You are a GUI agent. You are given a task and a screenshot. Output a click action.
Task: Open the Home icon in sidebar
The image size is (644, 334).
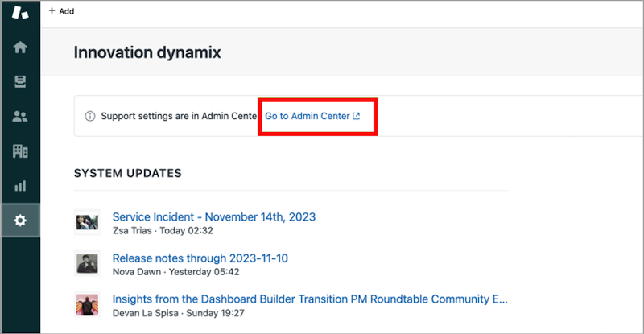(x=20, y=47)
